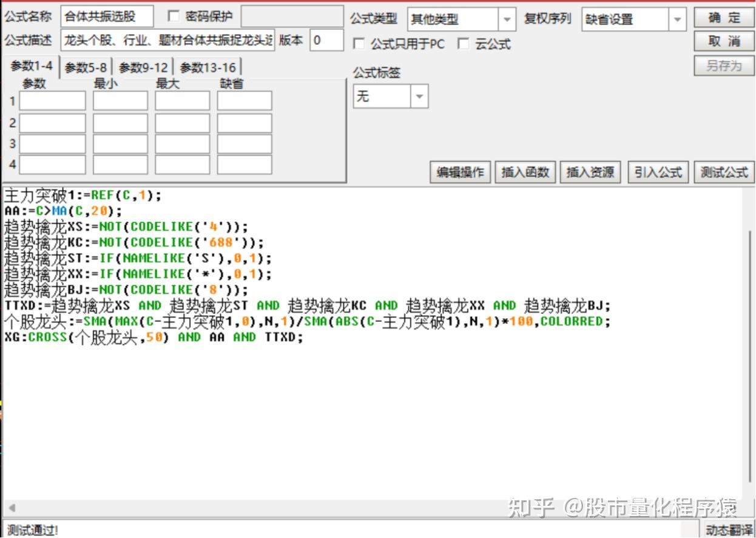This screenshot has width=756, height=538.
Task: Click the TTXD:= code line
Action: coord(307,305)
